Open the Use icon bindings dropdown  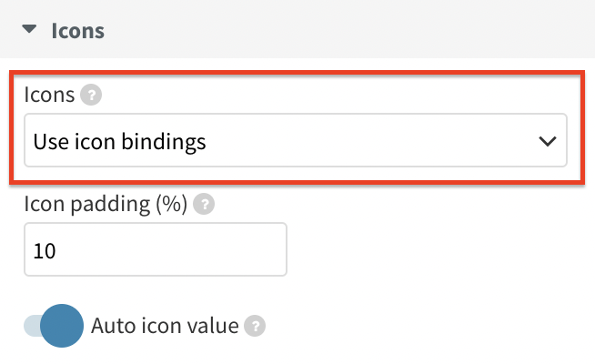coord(296,140)
